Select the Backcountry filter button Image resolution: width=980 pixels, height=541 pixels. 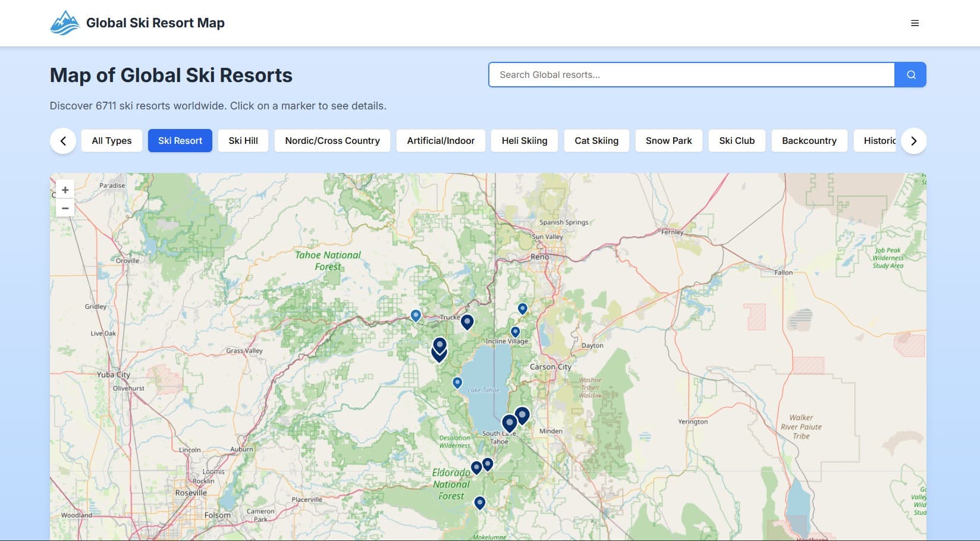809,140
